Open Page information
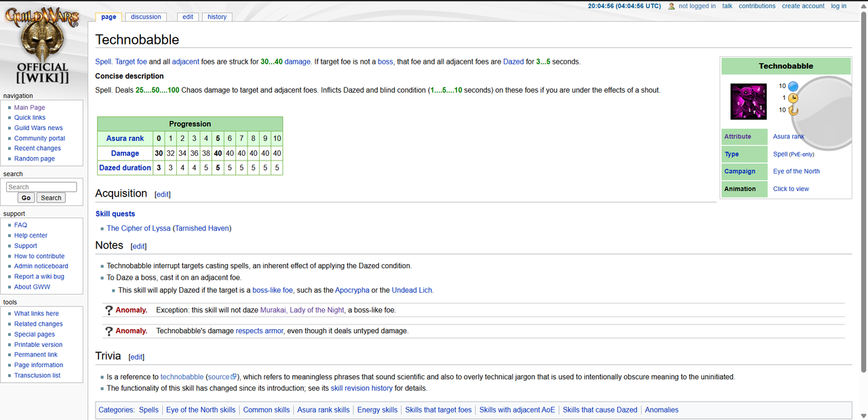868x420 pixels. 39,365
